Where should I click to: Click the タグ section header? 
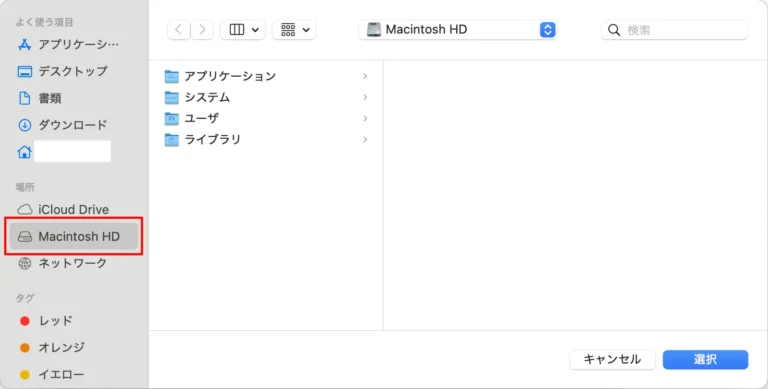click(25, 298)
